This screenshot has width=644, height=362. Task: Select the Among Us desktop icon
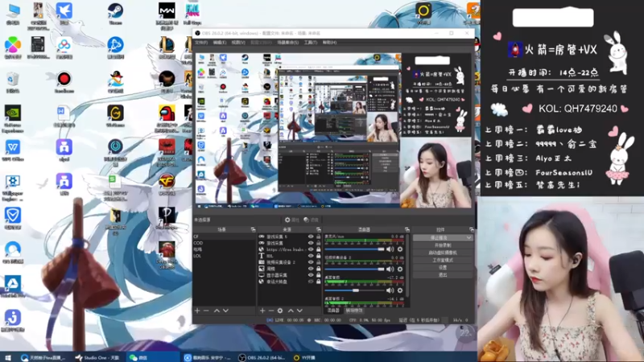click(167, 117)
